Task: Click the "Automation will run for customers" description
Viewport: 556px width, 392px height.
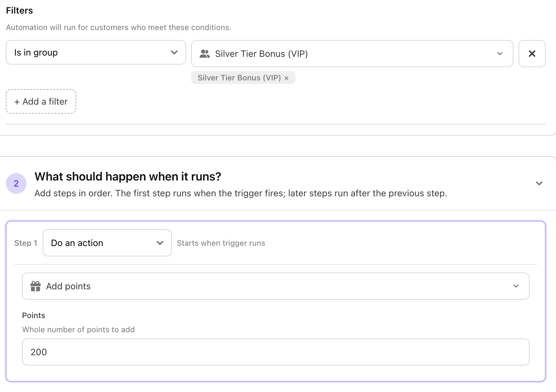Action: point(118,27)
